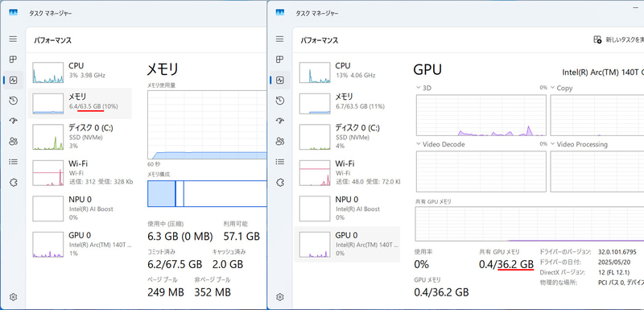Click the Intel(R) Arc(TM) 140T GPU name heading

point(603,72)
